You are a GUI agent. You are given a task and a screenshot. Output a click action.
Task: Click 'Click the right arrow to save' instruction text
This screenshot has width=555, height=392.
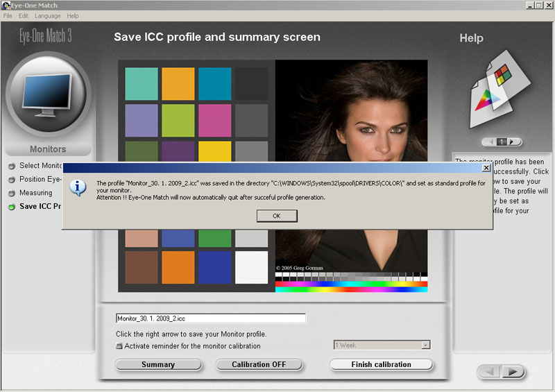pyautogui.click(x=191, y=334)
